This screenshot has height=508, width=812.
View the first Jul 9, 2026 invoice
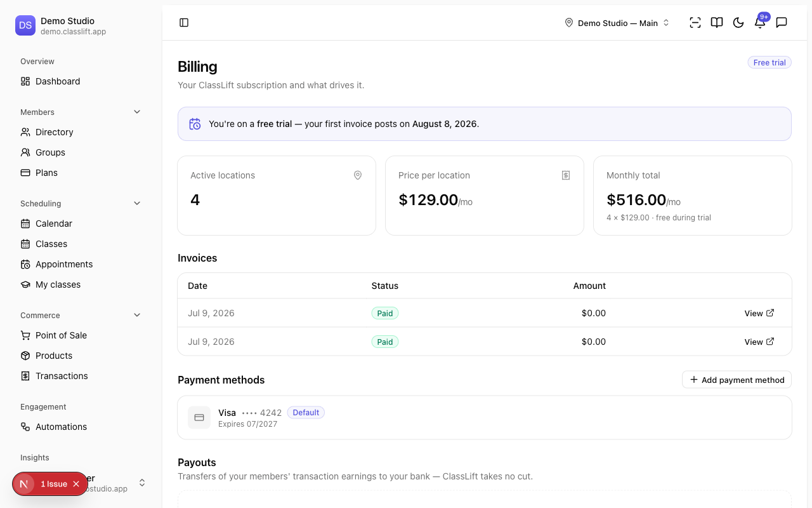[759, 313]
